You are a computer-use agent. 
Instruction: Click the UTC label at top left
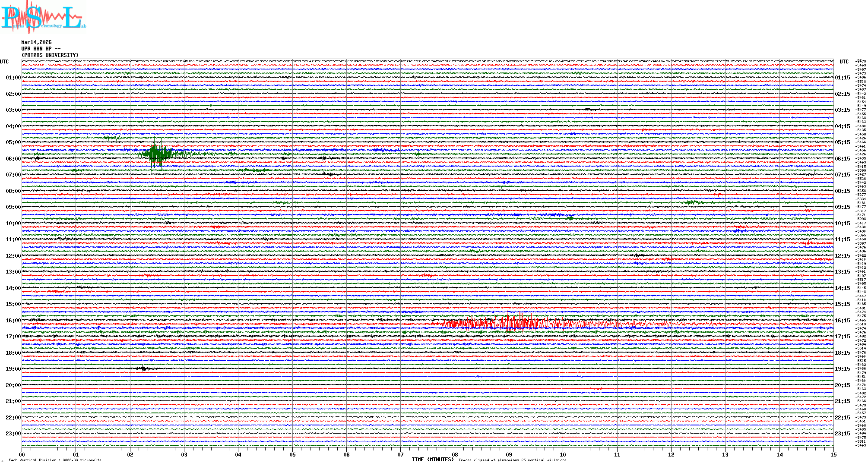tap(4, 62)
